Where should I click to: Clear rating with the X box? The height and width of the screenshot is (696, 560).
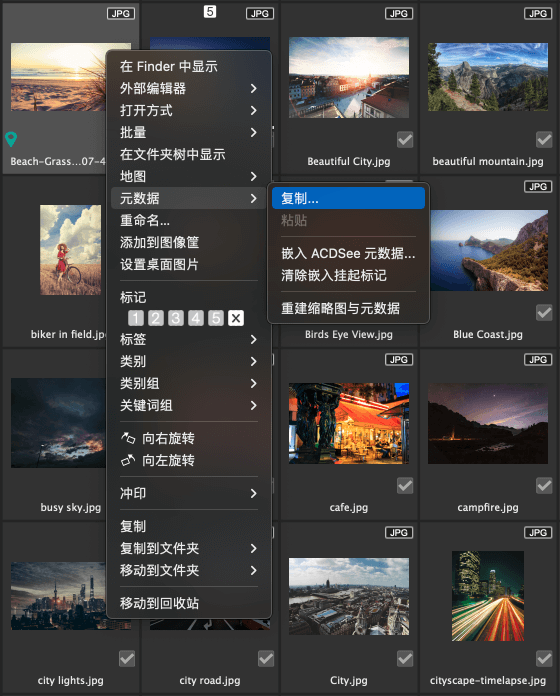(236, 318)
